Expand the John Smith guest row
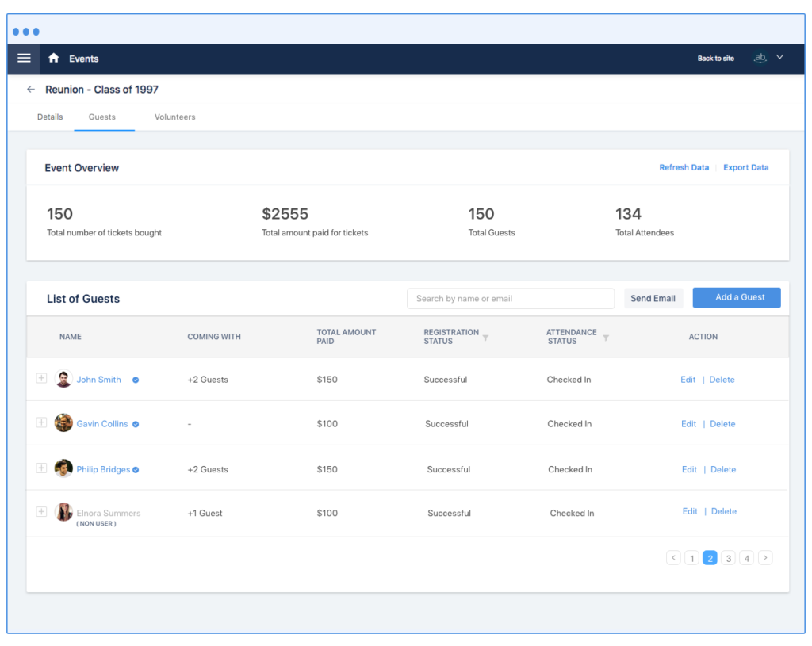Viewport: 812px width, 646px height. coord(41,378)
